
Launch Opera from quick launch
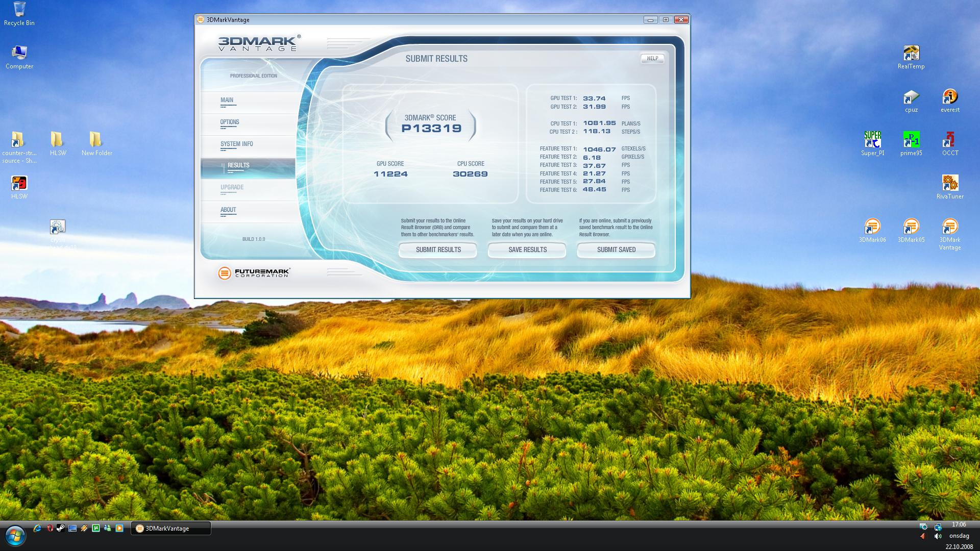click(x=50, y=528)
